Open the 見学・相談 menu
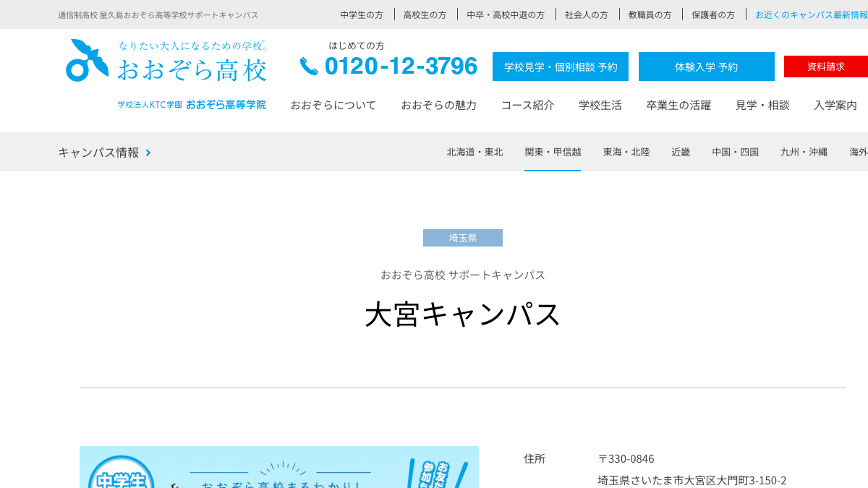The image size is (868, 488). (763, 105)
